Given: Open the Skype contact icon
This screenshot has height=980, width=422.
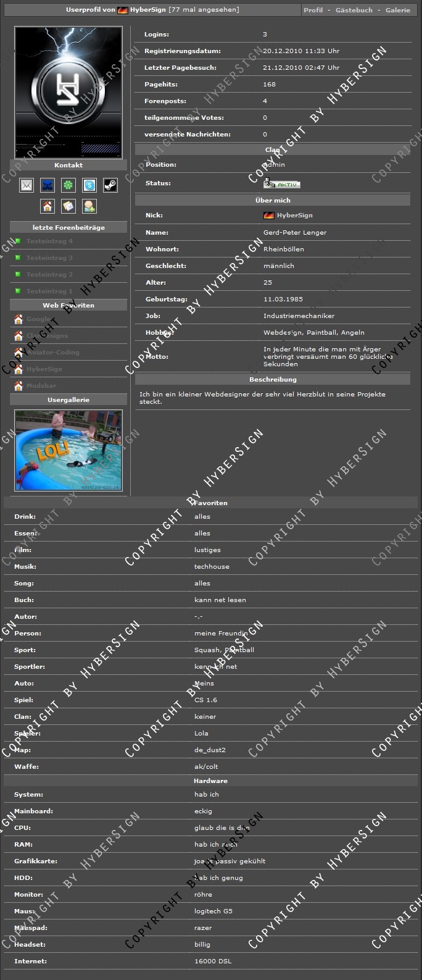Looking at the screenshot, I should (x=89, y=185).
